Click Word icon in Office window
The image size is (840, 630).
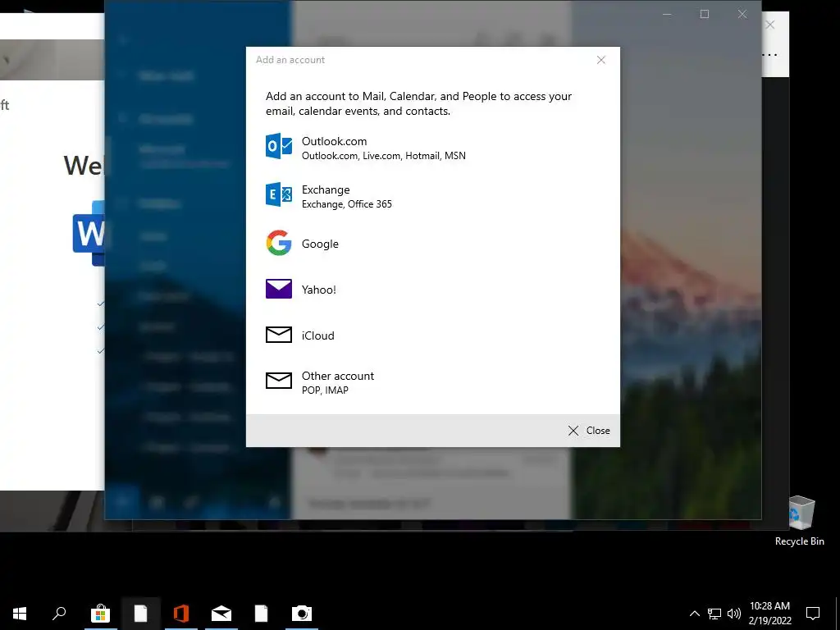(89, 233)
